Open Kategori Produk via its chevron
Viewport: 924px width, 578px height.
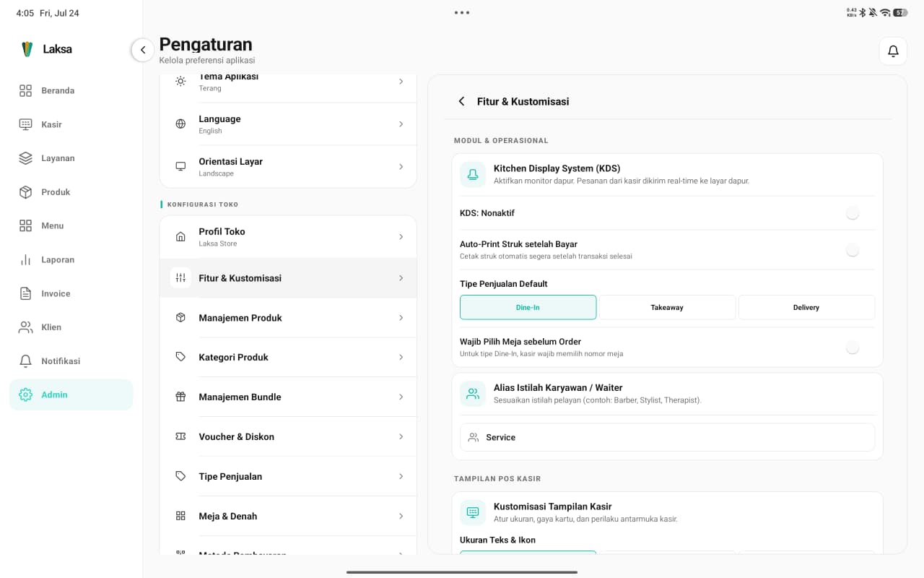401,358
